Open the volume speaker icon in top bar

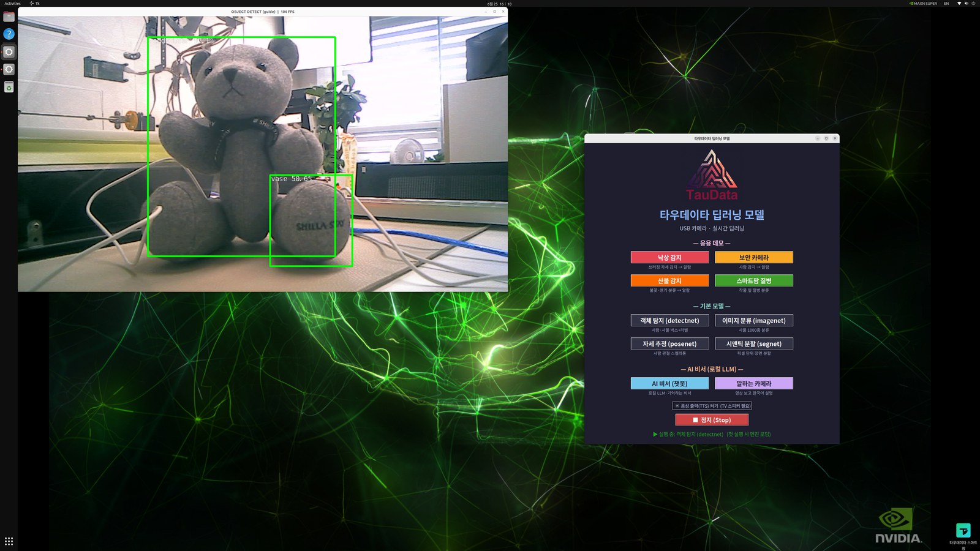tap(967, 3)
